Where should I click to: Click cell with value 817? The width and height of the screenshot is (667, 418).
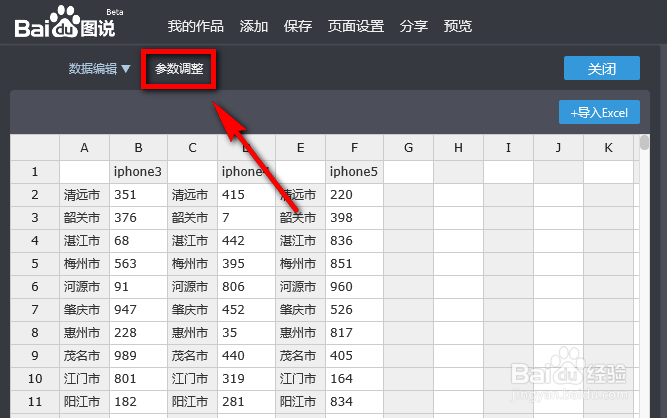pos(354,333)
